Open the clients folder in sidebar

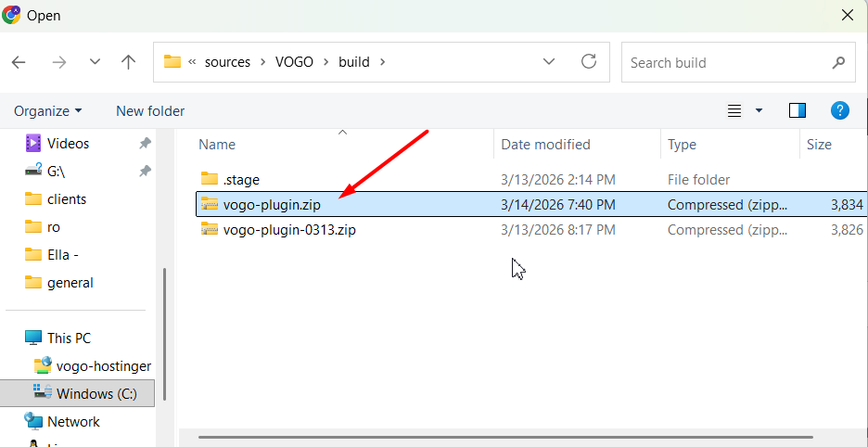tap(67, 198)
